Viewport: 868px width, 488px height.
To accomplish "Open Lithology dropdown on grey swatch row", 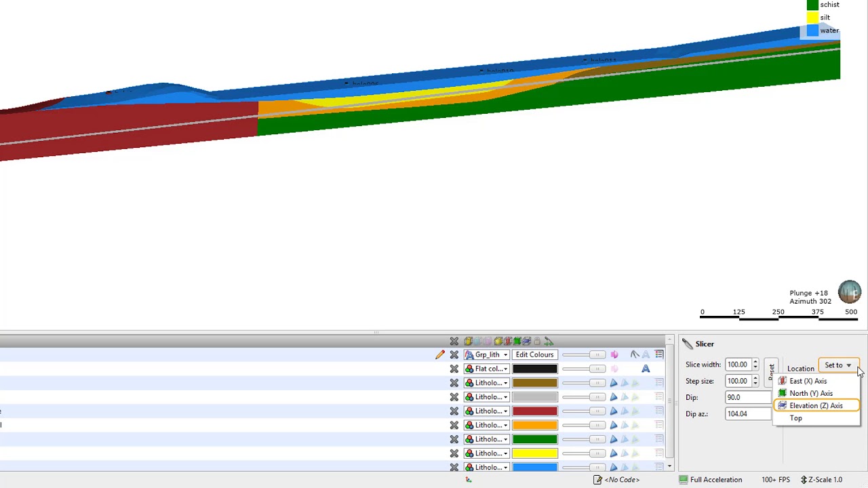I will [x=486, y=397].
